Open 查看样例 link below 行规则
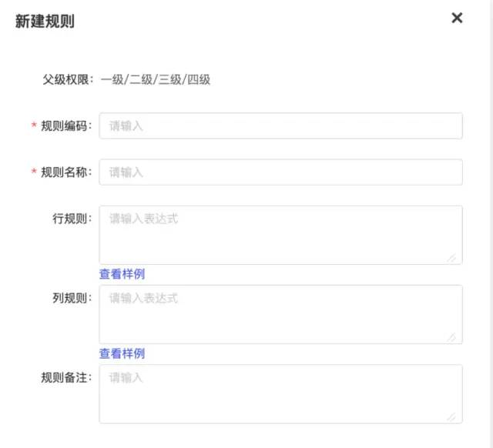 pyautogui.click(x=122, y=274)
